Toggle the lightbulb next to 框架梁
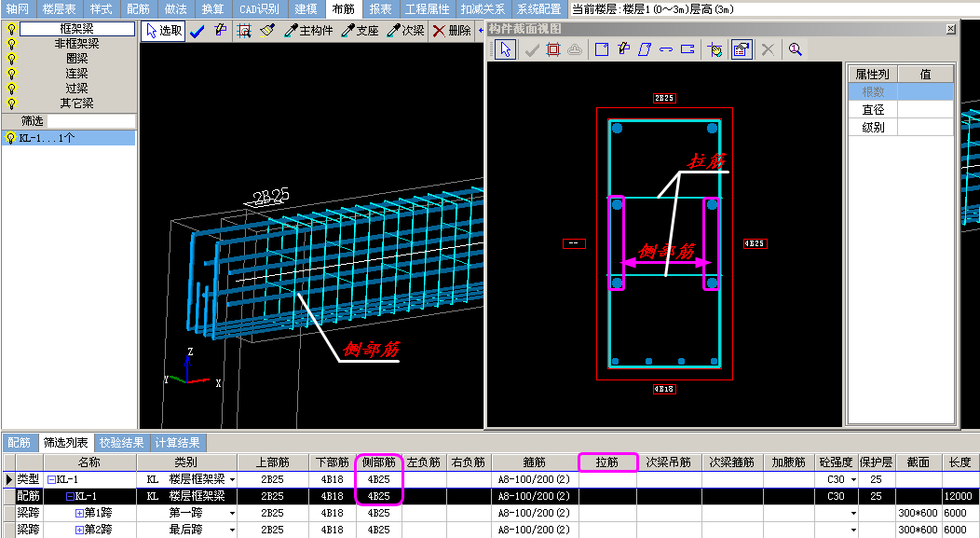The width and height of the screenshot is (980, 538). click(11, 29)
